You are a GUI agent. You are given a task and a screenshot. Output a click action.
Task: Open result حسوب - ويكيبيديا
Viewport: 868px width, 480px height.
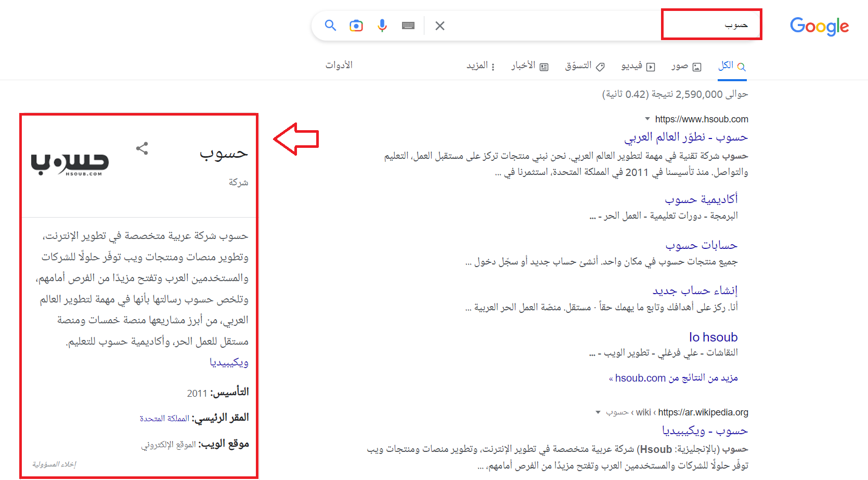click(x=705, y=431)
